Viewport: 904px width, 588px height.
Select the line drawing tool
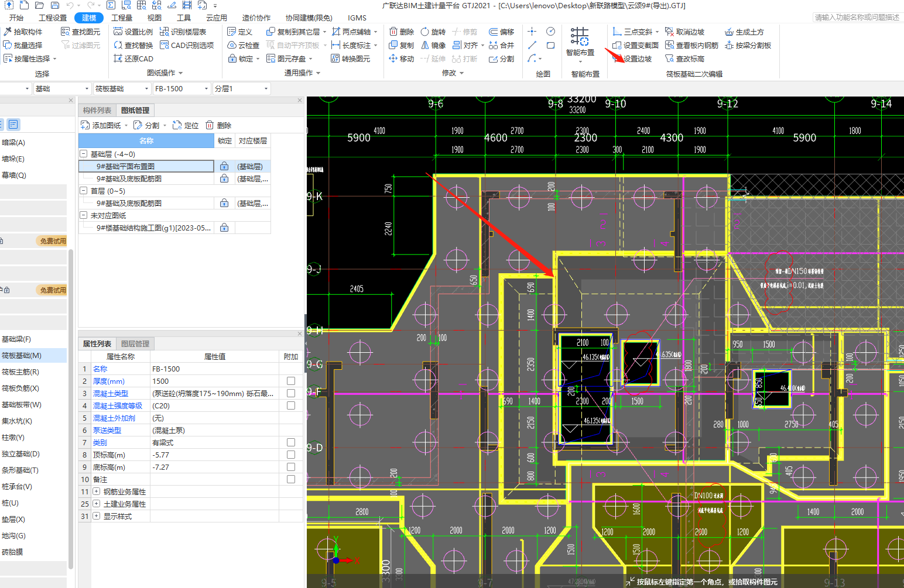coord(532,45)
